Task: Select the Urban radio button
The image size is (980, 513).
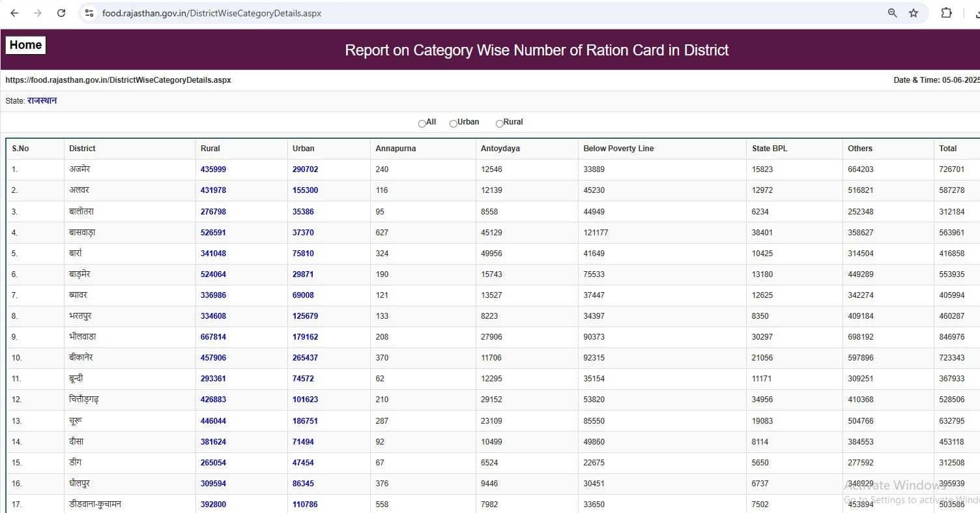Action: pyautogui.click(x=454, y=123)
